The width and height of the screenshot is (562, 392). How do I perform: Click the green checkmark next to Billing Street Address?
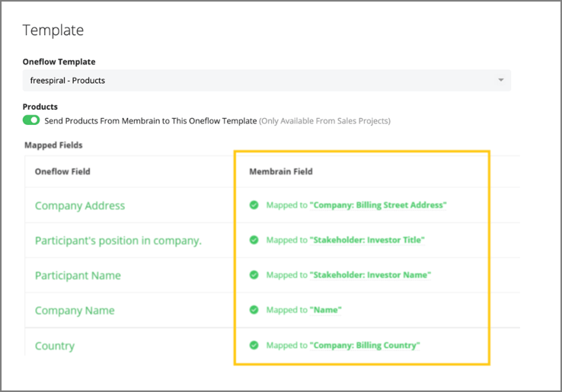[254, 205]
